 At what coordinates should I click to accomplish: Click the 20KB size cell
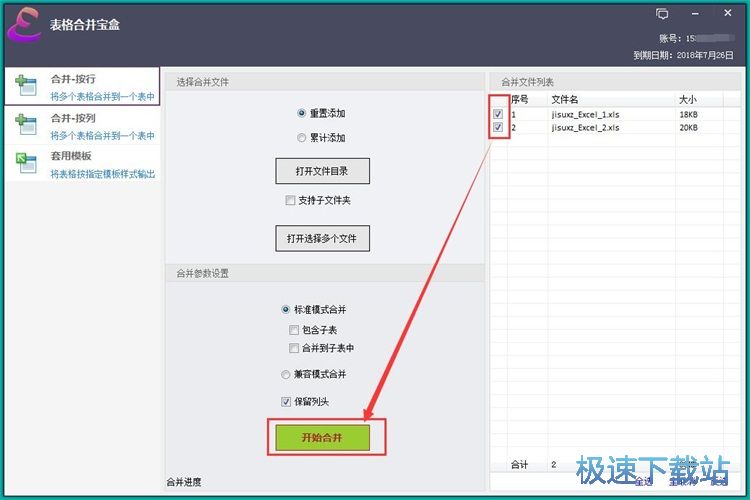688,128
